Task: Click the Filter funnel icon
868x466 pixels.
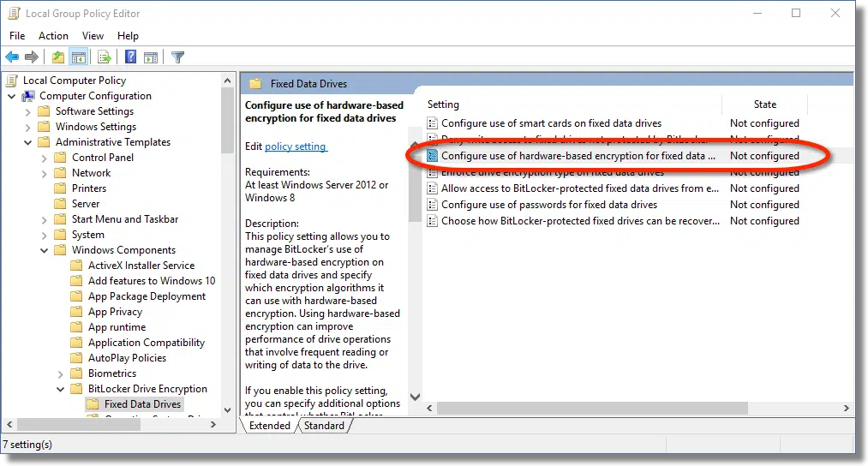Action: [177, 57]
